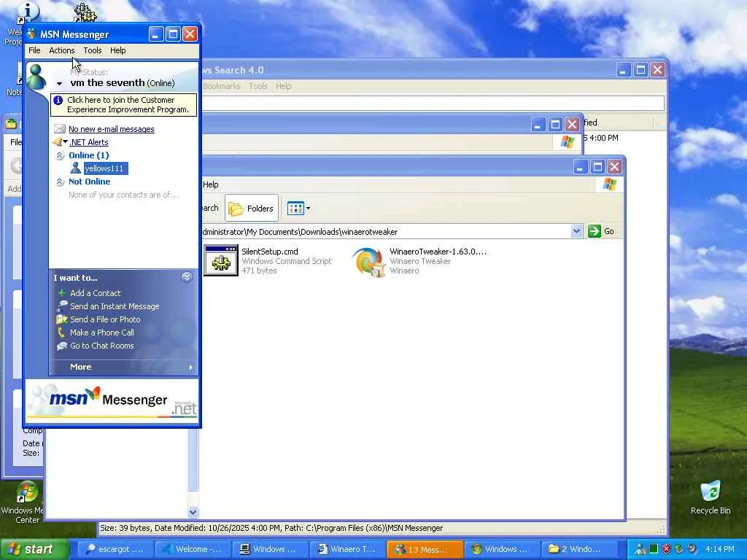The width and height of the screenshot is (747, 560).
Task: Open the .NET Alerts link
Action: (88, 142)
